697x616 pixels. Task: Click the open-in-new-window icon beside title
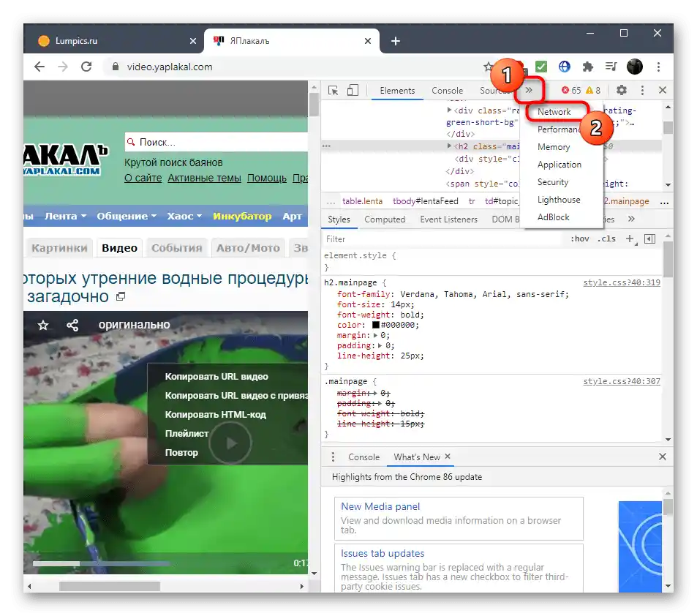[121, 296]
